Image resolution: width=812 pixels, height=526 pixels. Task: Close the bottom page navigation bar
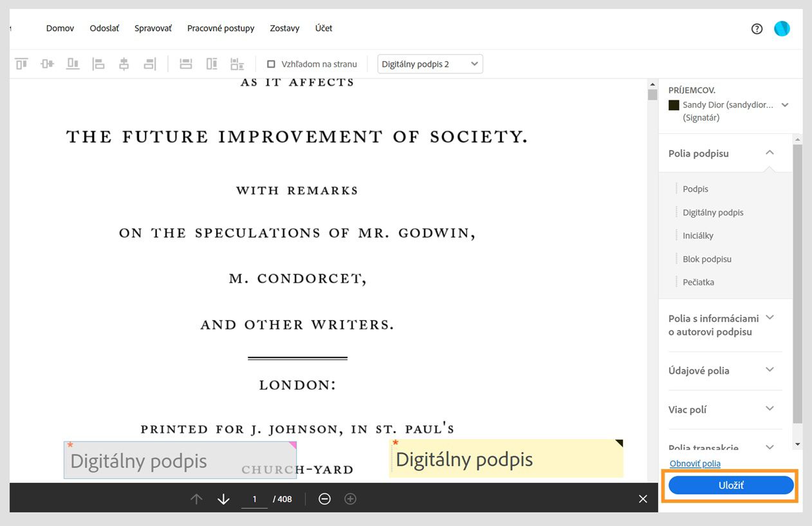click(643, 499)
